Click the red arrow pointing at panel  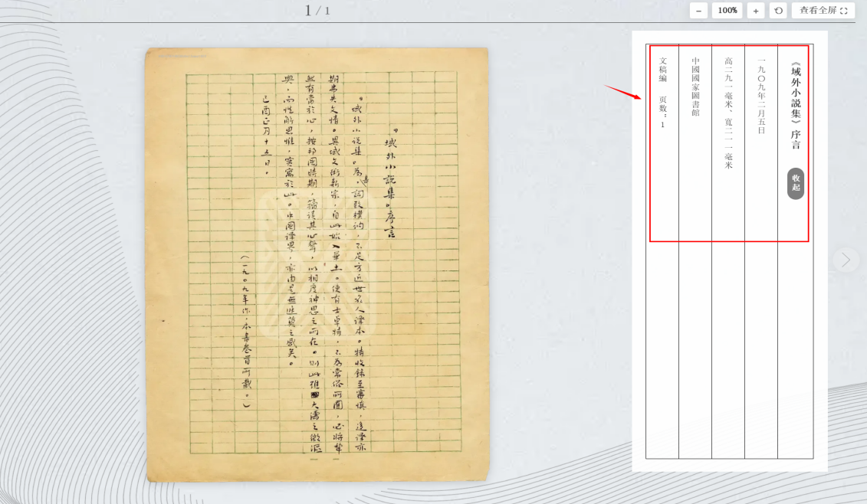point(622,92)
